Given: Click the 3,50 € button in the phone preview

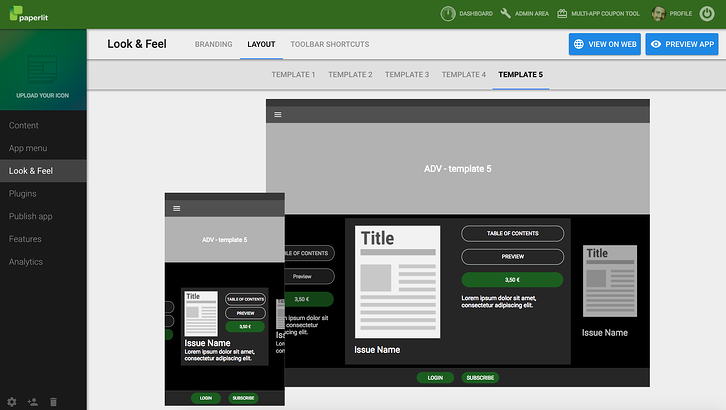Looking at the screenshot, I should [245, 327].
